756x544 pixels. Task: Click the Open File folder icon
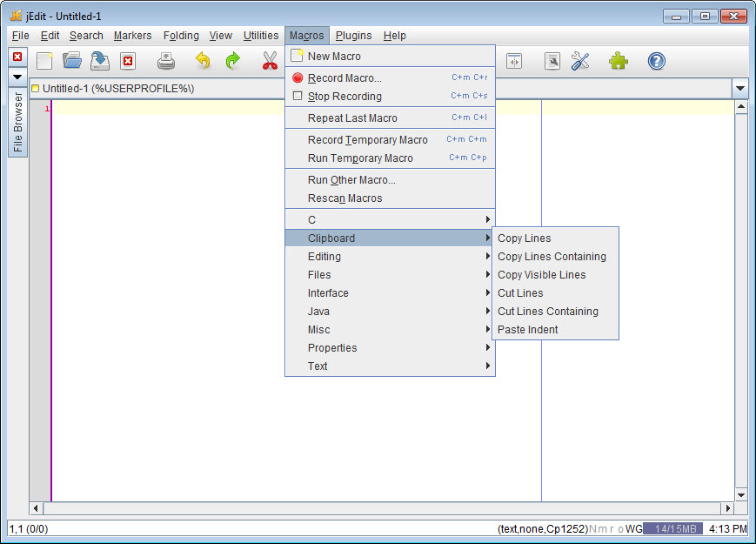click(x=72, y=61)
